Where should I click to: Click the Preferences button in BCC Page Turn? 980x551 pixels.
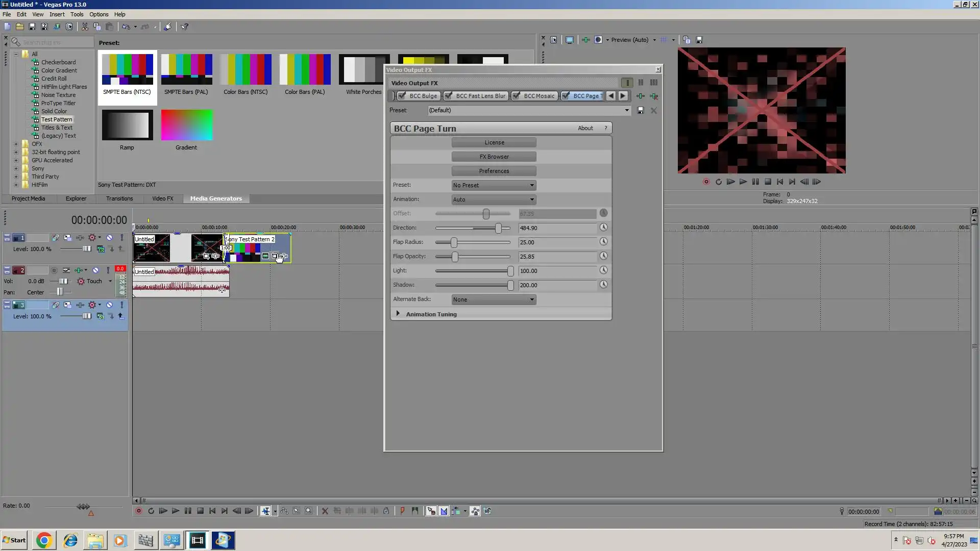click(x=494, y=171)
